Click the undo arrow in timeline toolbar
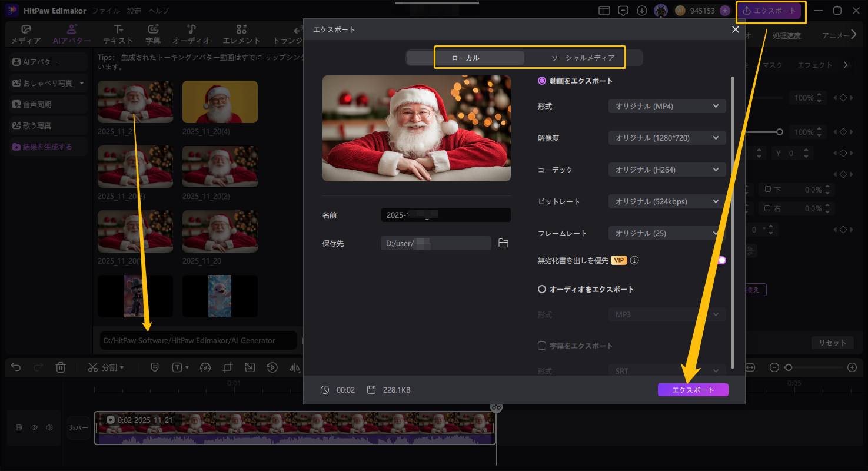The image size is (868, 471). 16,367
